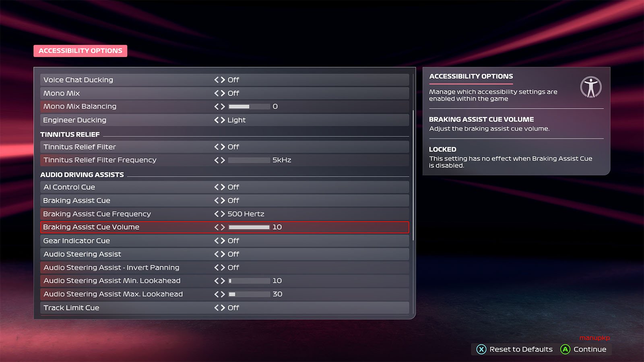Increase Braking Assist Cue Frequency with right arrow

pos(223,214)
